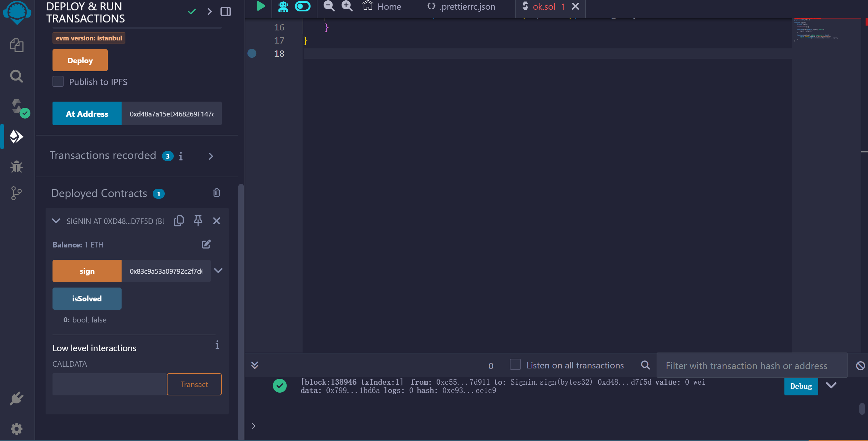Select the ok.sol editor tab
This screenshot has width=868, height=441.
click(544, 7)
